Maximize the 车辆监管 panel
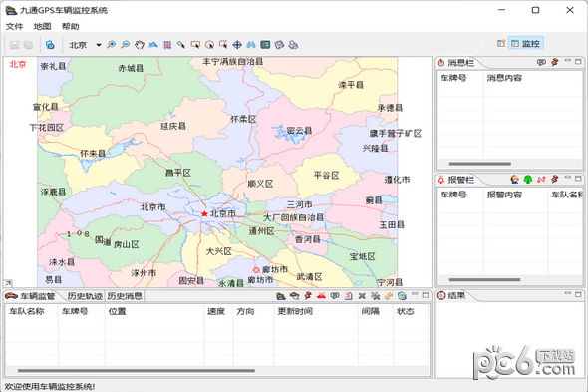 point(426,295)
